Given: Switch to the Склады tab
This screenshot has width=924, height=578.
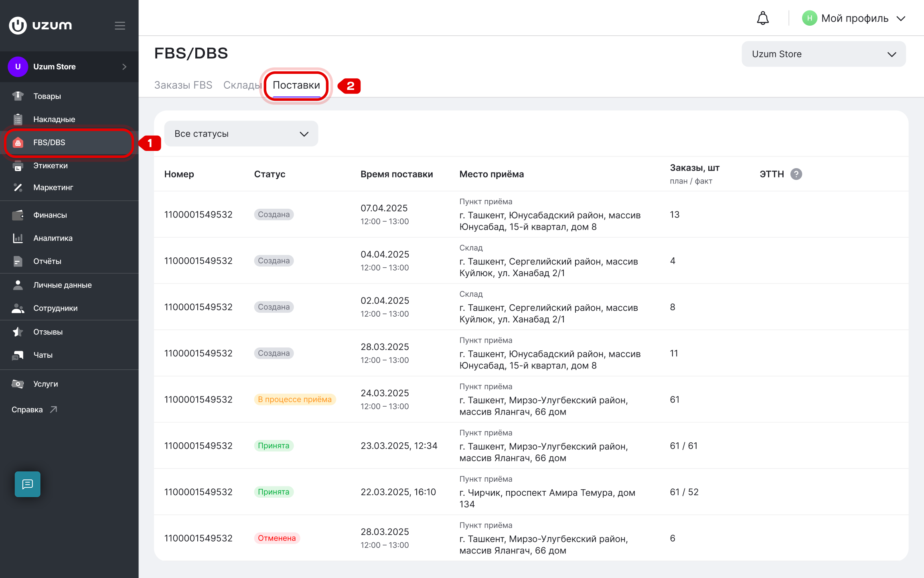Looking at the screenshot, I should tap(242, 85).
